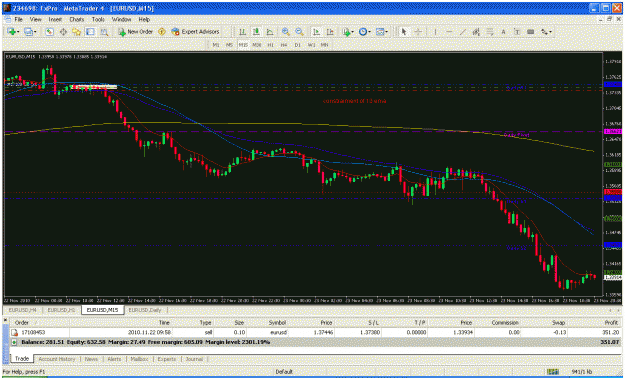Viewport: 625px width, 378px height.
Task: Select the Text 'A' drawing tool
Action: (x=503, y=32)
